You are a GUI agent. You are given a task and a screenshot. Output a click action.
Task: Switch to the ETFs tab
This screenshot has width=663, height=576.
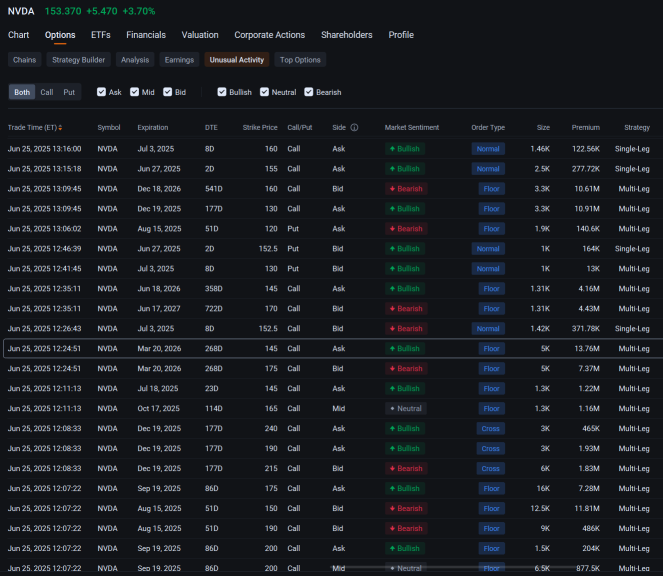(x=101, y=35)
